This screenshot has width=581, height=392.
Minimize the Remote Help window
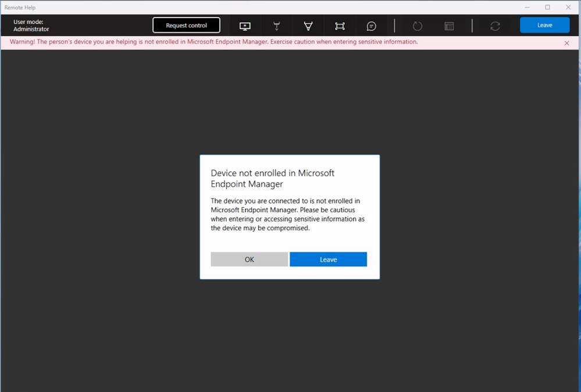click(x=527, y=8)
